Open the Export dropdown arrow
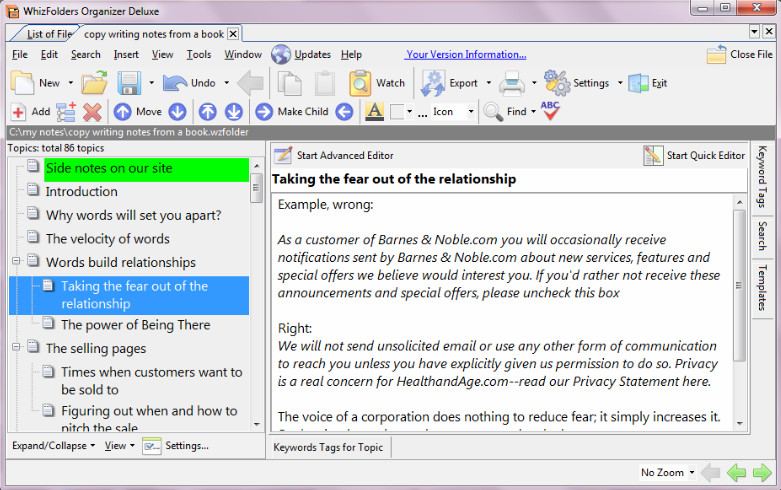The width and height of the screenshot is (781, 490). point(489,83)
